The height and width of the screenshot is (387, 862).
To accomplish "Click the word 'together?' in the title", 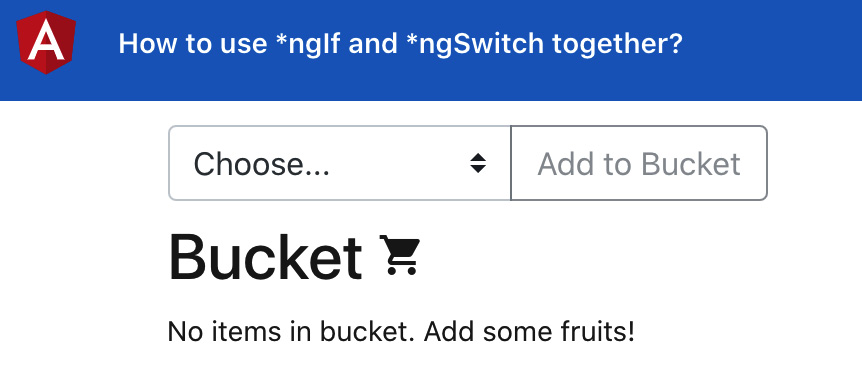I will point(617,44).
